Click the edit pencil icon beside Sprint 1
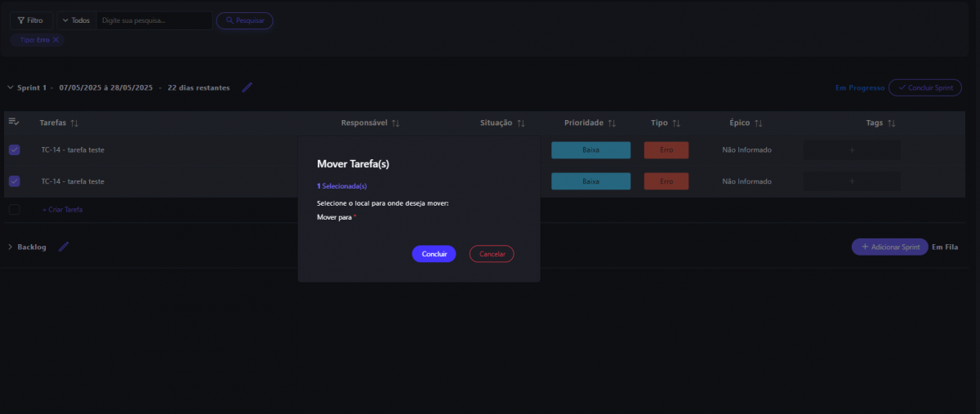The width and height of the screenshot is (980, 414). coord(247,87)
